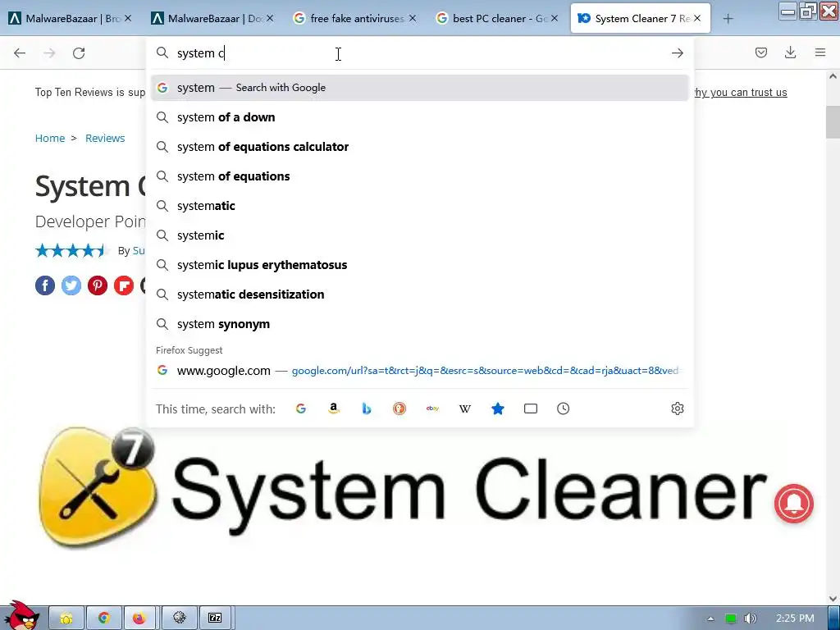Close the best PC cleaner tab
840x630 pixels.
click(x=555, y=18)
